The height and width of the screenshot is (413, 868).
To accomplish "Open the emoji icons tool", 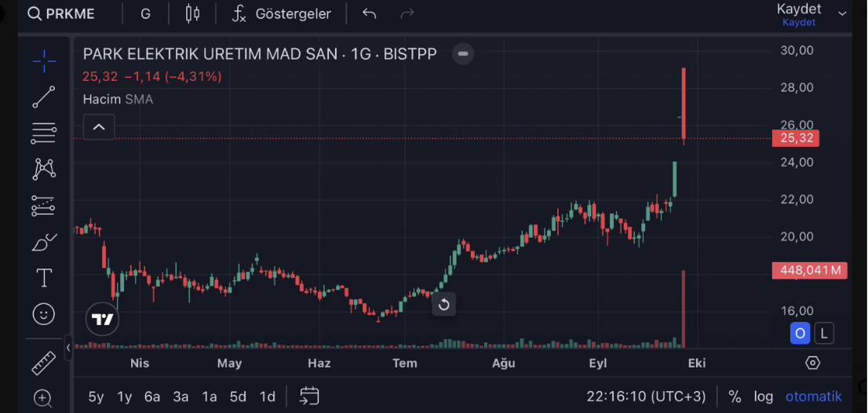I will 44,314.
